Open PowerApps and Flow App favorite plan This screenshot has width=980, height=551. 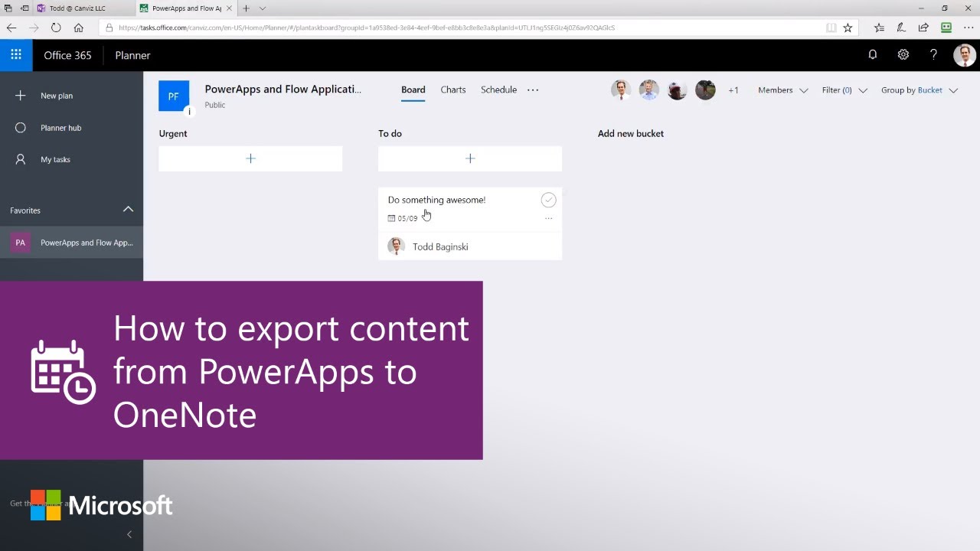click(x=71, y=243)
